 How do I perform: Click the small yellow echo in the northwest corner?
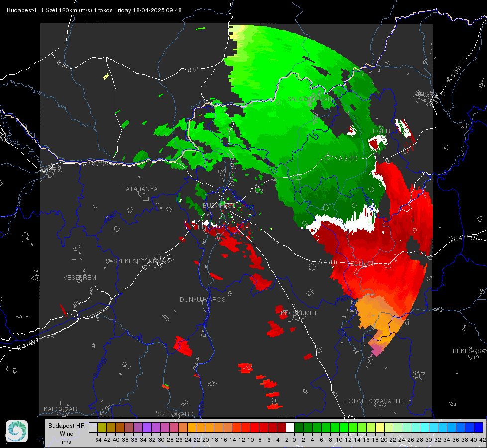[106, 76]
